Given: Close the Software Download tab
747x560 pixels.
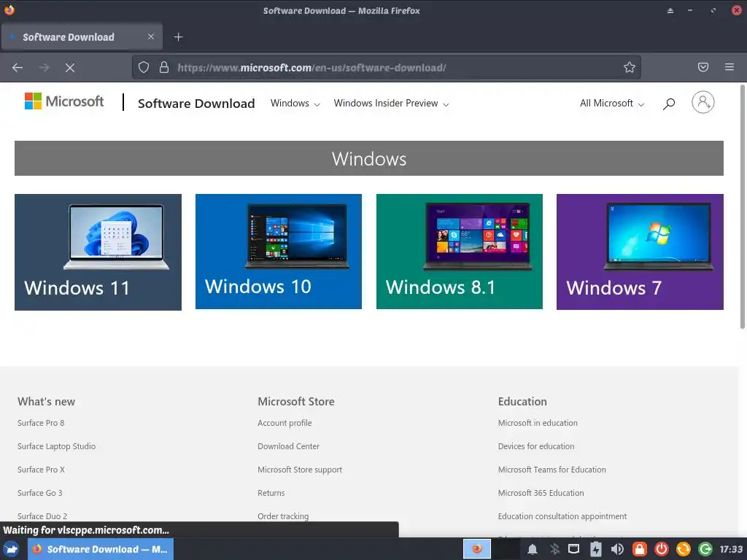Looking at the screenshot, I should pos(151,36).
